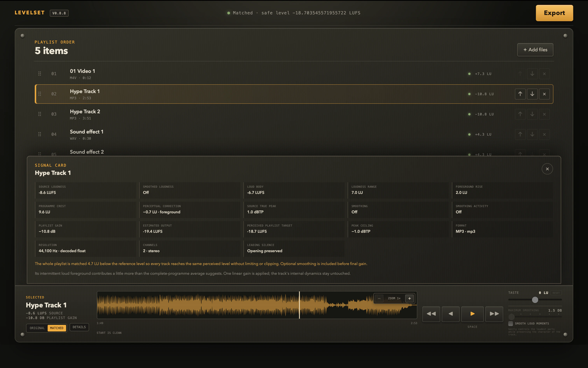
Task: Adjust the Maximum Smoothing slider
Action: [x=535, y=317]
